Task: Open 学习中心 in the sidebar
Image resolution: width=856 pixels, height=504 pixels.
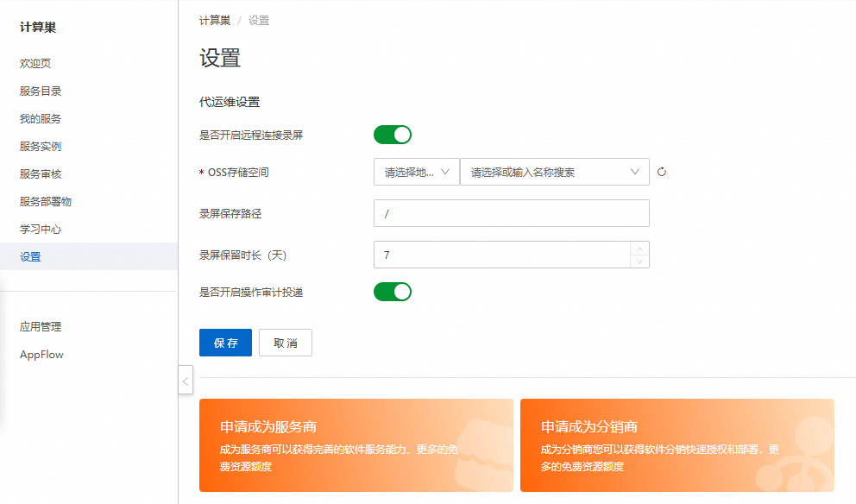Action: coord(41,230)
